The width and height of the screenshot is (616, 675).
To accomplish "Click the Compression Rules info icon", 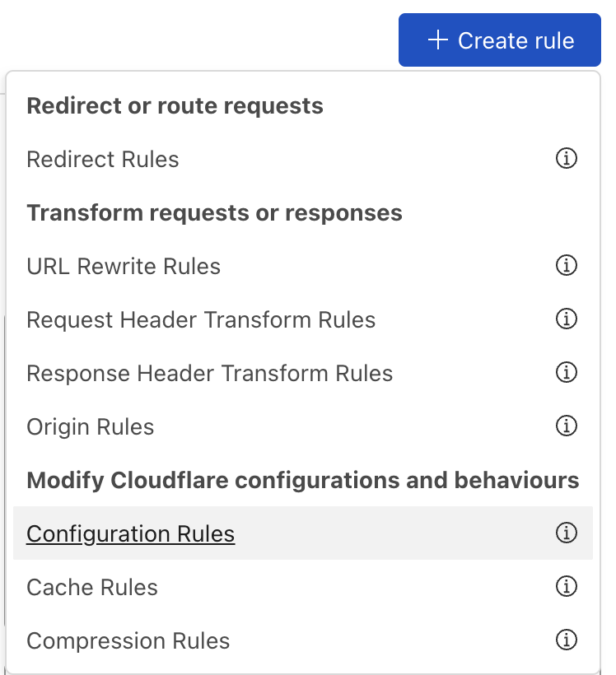I will [567, 640].
